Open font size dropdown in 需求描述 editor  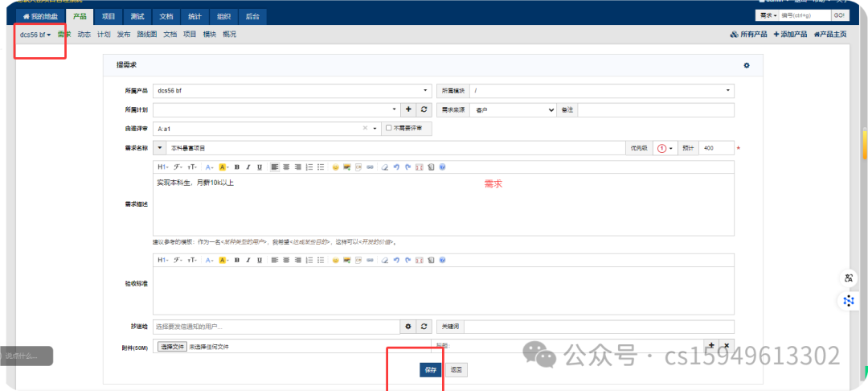pyautogui.click(x=192, y=167)
